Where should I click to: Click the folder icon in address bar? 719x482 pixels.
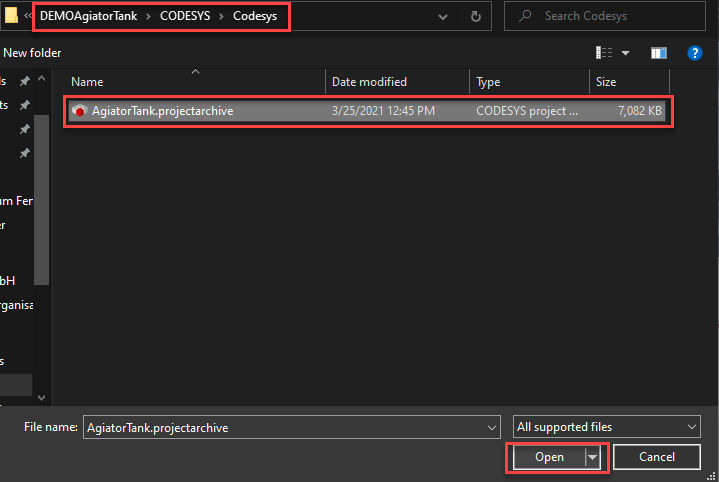[11, 15]
